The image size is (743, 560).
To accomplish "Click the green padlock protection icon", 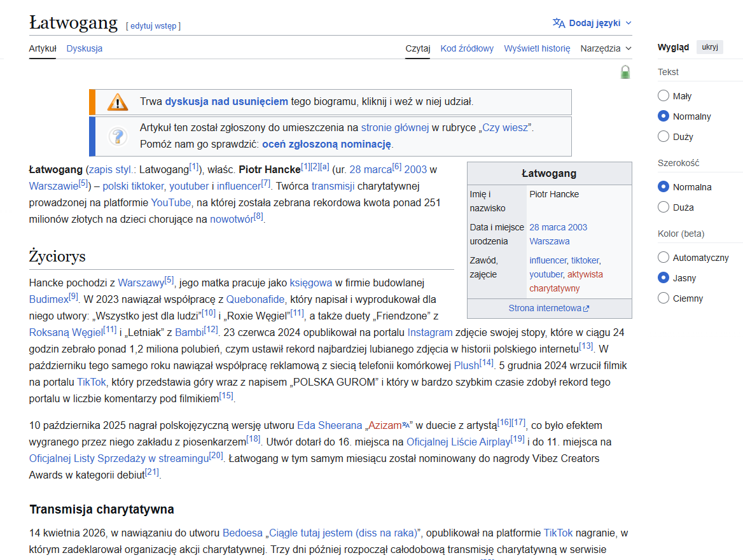I will [x=625, y=72].
